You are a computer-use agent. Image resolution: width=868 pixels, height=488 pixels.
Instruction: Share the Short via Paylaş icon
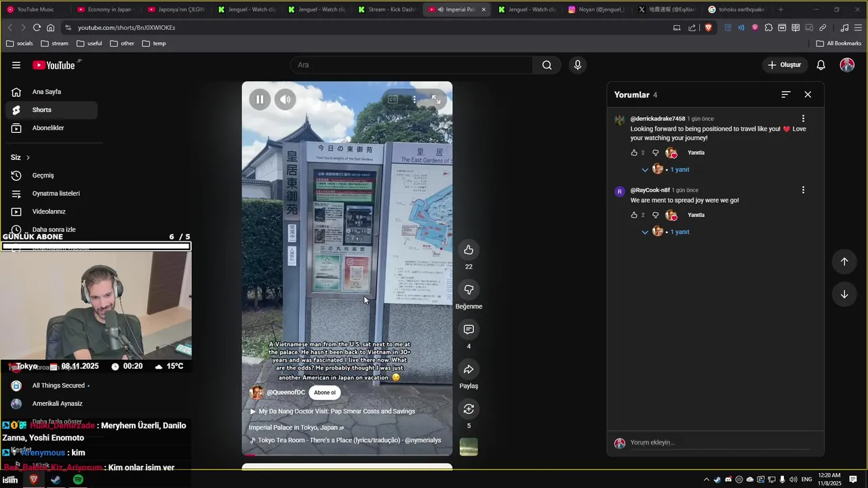pyautogui.click(x=469, y=369)
